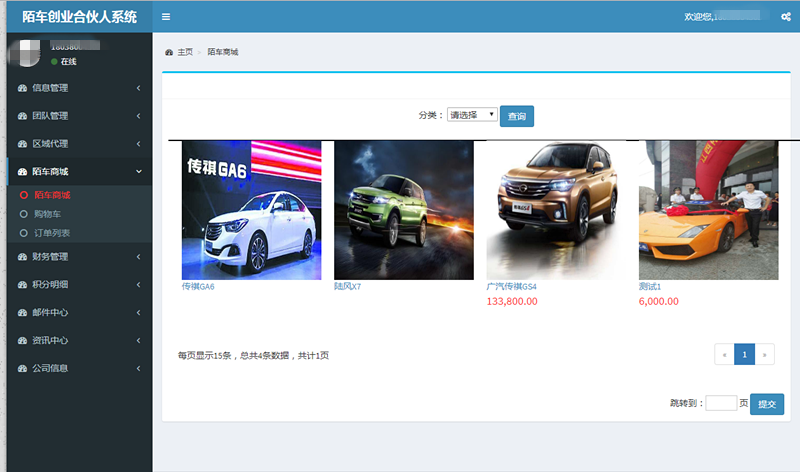Expand the 邮件中心 chevron
This screenshot has width=800, height=472.
tap(138, 312)
